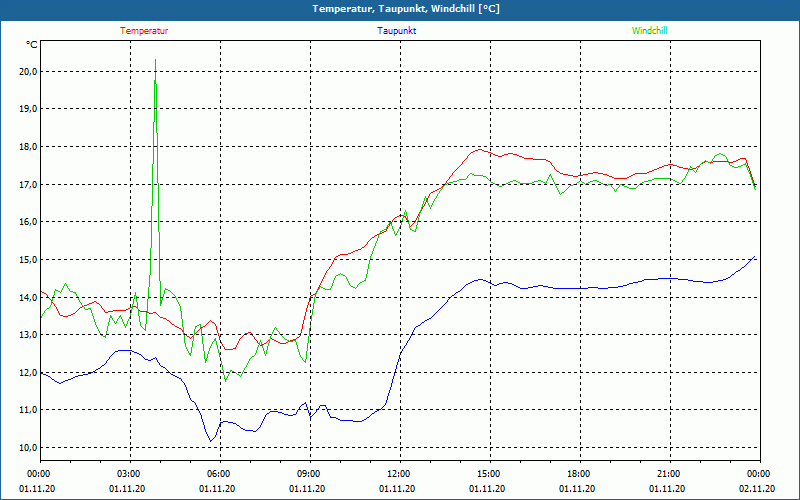800x500 pixels.
Task: Click the '12,0' y-axis value
Action: tap(28, 372)
